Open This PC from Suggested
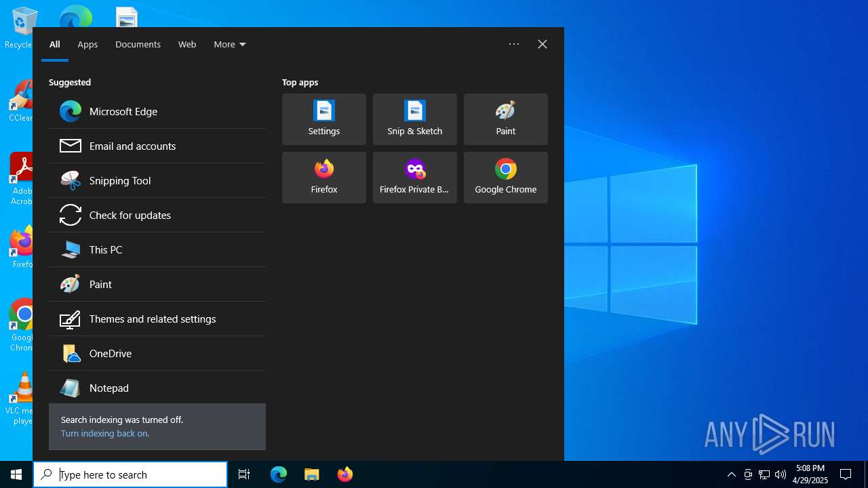 pyautogui.click(x=157, y=249)
